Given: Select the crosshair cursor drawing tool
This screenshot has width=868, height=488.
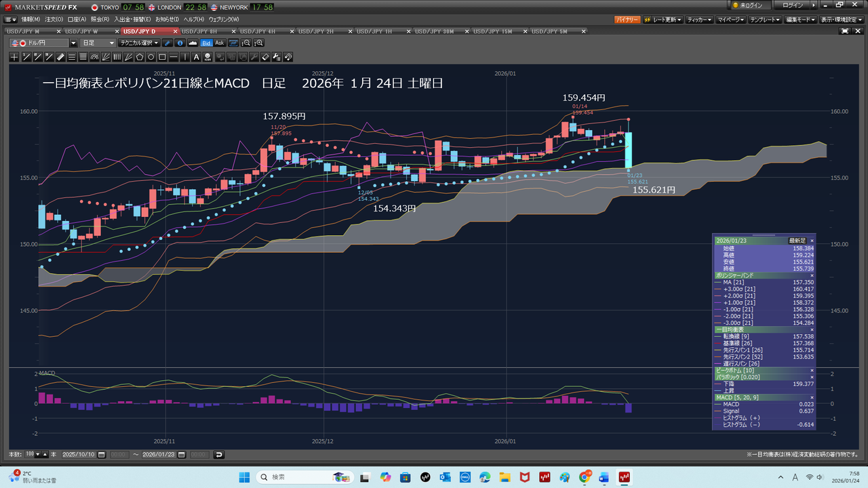Looking at the screenshot, I should (14, 57).
